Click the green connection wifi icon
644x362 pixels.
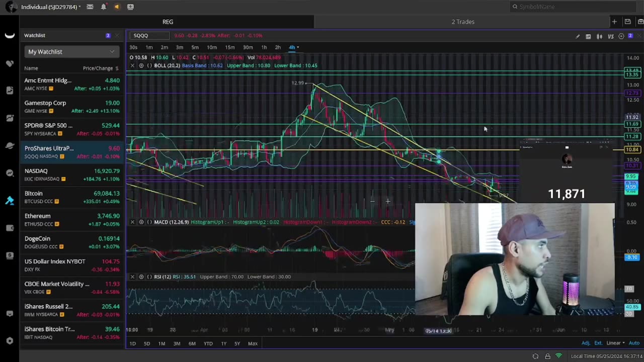[558, 356]
